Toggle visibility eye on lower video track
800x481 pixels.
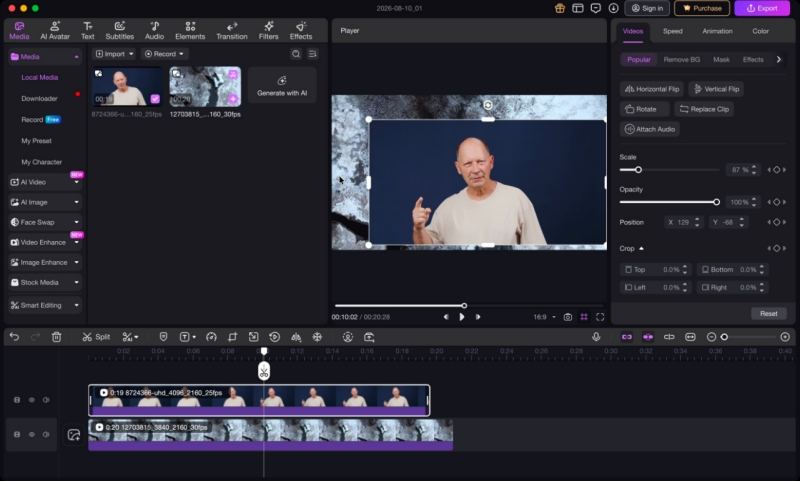pyautogui.click(x=32, y=435)
